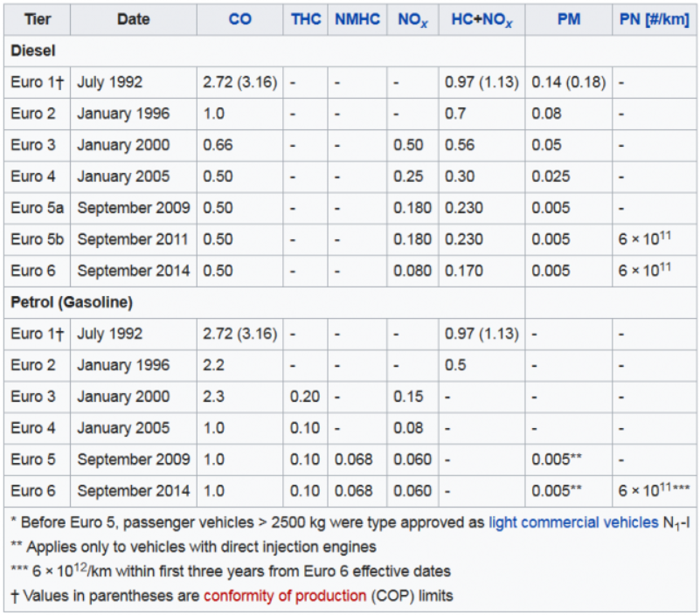Select the September 2011 date cell
700x615 pixels.
(133, 239)
